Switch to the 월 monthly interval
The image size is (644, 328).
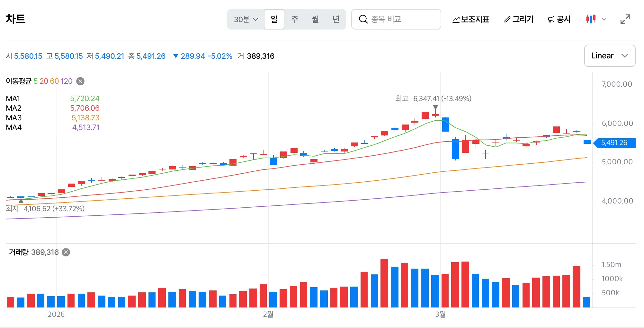tap(315, 19)
